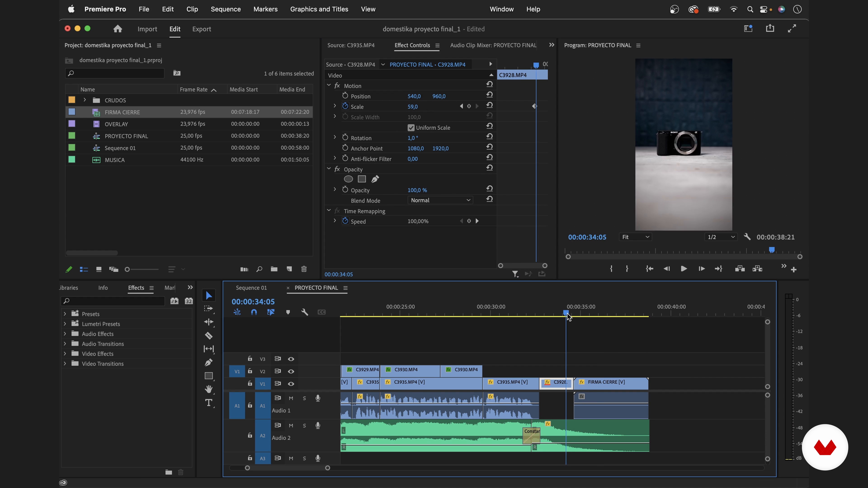Open the Markers menu
868x488 pixels.
coord(266,9)
